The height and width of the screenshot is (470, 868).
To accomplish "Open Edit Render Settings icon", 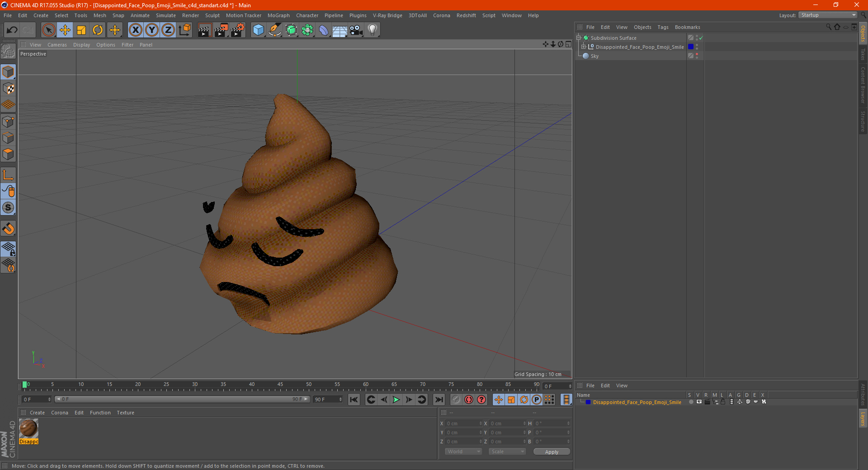I will [238, 30].
